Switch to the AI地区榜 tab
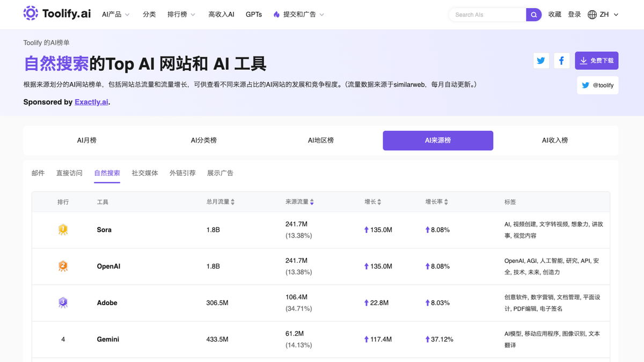 pyautogui.click(x=321, y=141)
